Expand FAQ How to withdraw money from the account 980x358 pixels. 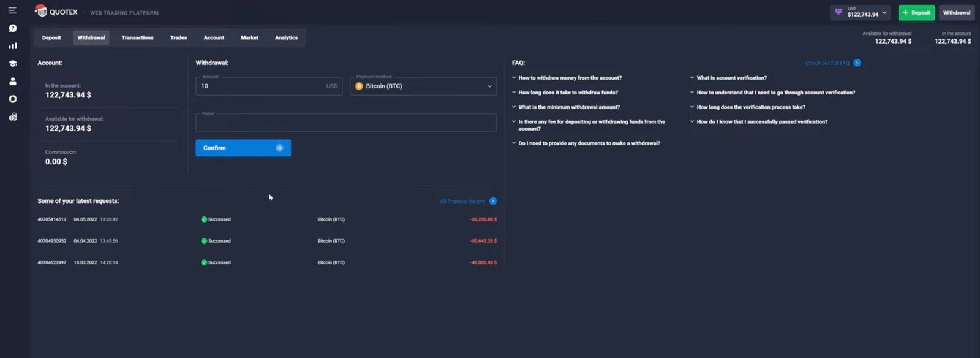pos(567,78)
